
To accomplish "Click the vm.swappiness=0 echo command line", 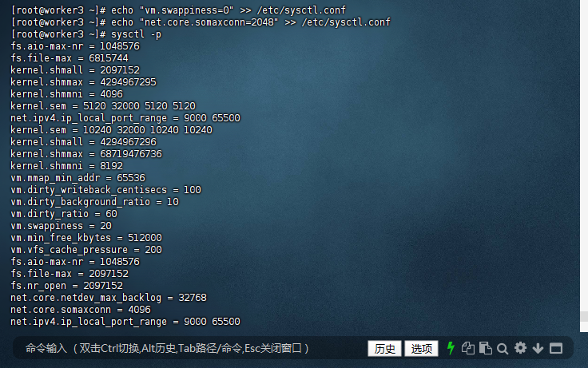I will 178,10.
